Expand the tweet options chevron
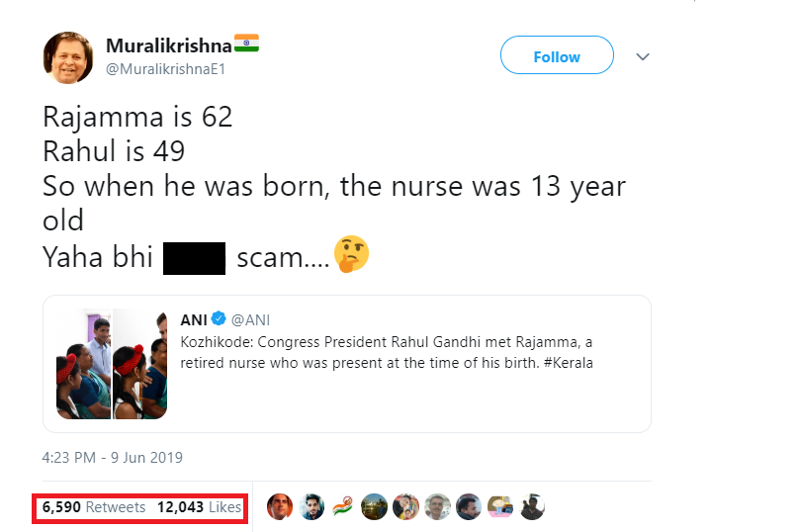This screenshot has width=799, height=532. coord(643,56)
